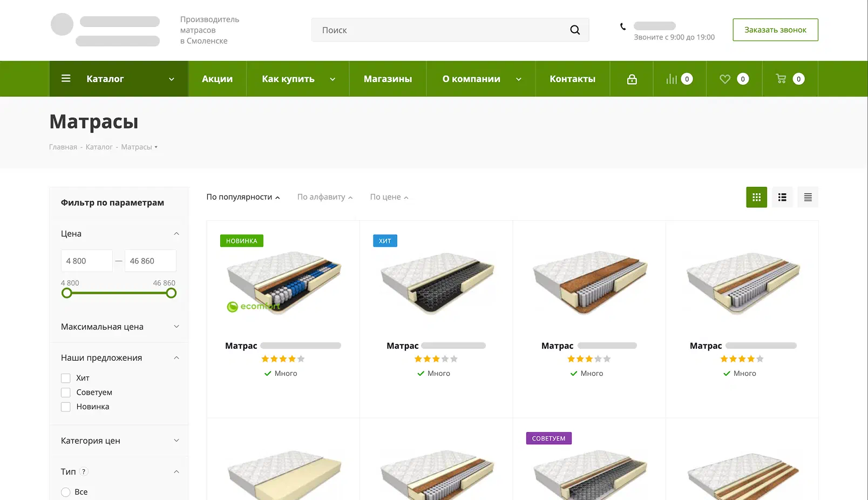Open the black spring mattress image with ХИТ
The height and width of the screenshot is (500, 868).
[436, 283]
